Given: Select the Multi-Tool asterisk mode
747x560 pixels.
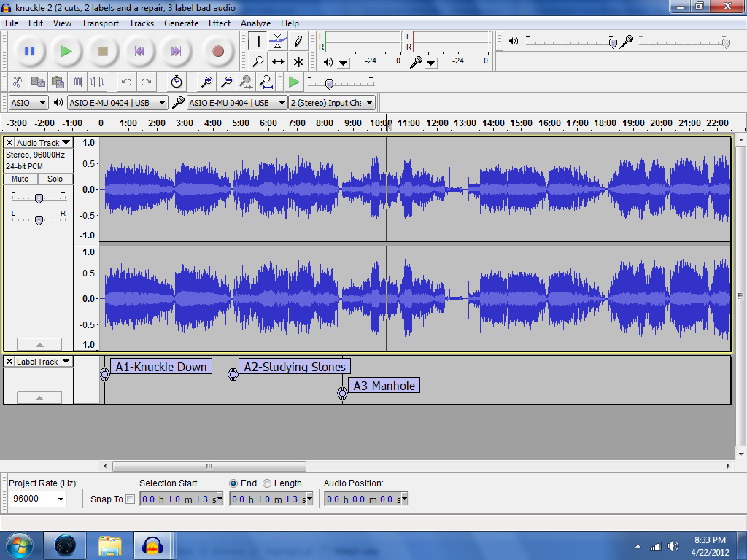Looking at the screenshot, I should click(x=298, y=61).
